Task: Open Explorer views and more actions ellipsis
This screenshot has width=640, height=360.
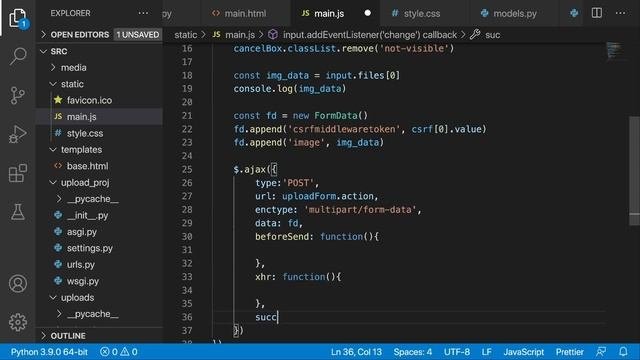Action: click(x=143, y=13)
